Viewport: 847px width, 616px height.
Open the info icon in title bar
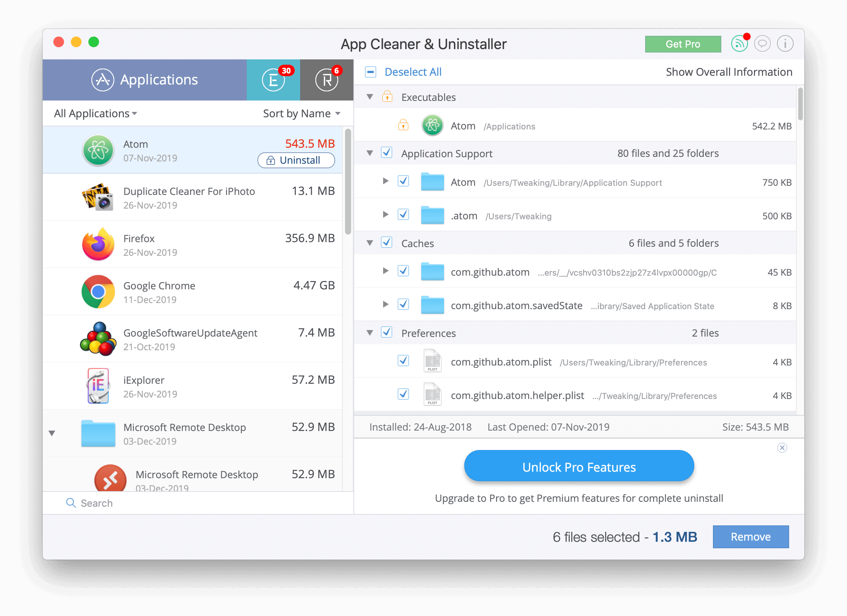click(x=785, y=44)
